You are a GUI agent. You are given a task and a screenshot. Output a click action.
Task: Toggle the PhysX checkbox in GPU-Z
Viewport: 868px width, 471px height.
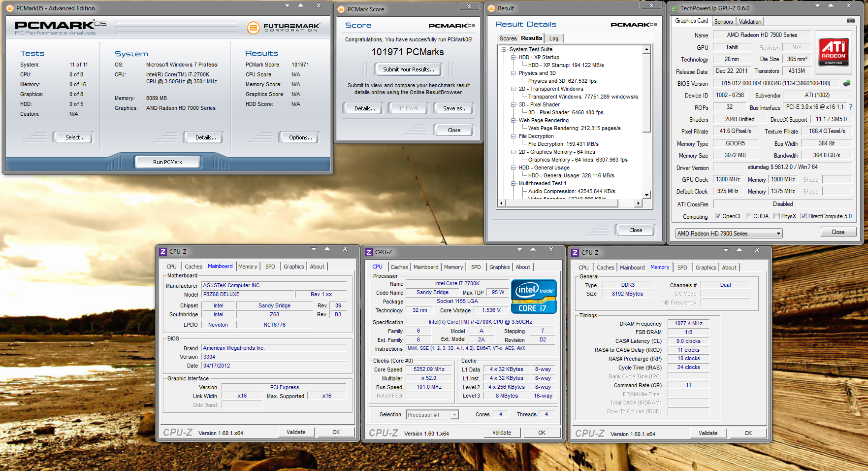point(776,216)
